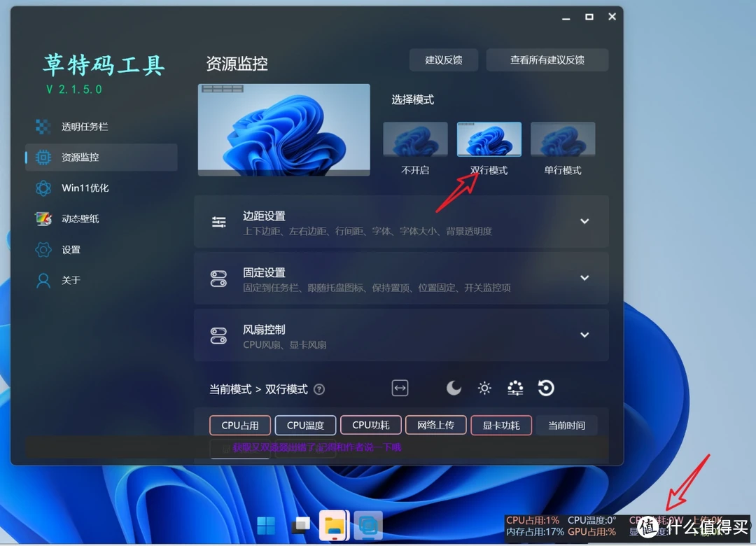Viewport: 756px width, 546px height.
Task: Toggle the 网络上传 monitoring item
Action: pyautogui.click(x=435, y=425)
